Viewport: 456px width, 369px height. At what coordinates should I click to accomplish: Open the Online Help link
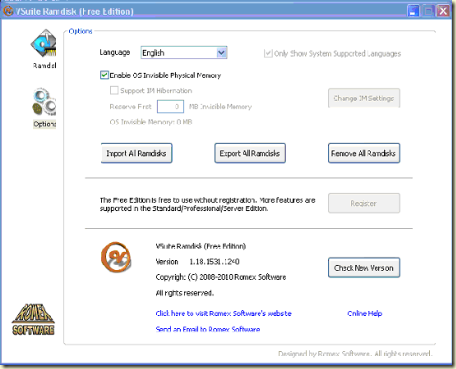coord(365,313)
